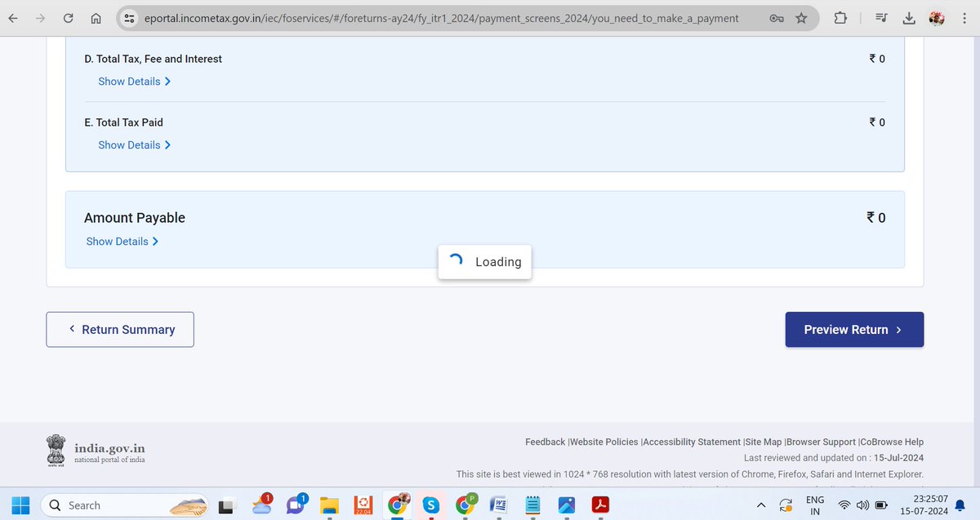
Task: Check battery status tray icon
Action: 882,505
